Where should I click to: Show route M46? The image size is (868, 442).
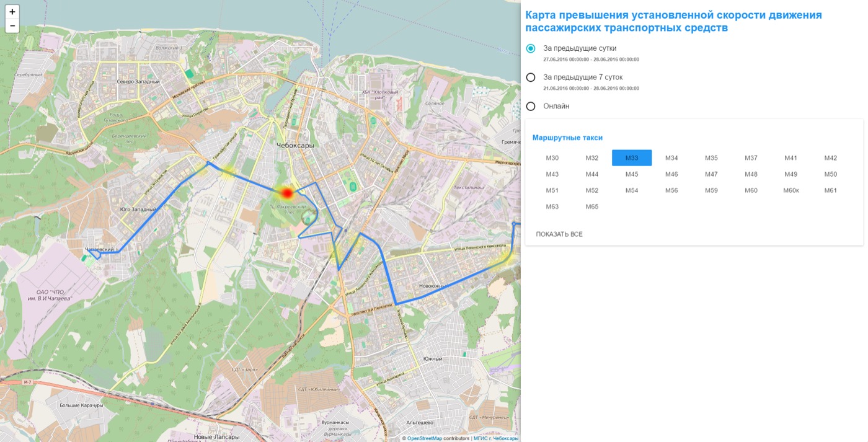pos(671,174)
